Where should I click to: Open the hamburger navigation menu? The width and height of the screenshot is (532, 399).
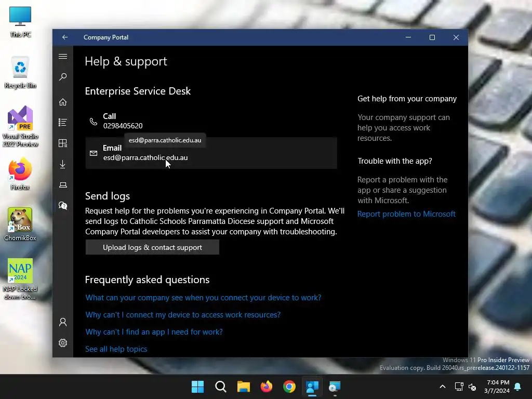63,57
